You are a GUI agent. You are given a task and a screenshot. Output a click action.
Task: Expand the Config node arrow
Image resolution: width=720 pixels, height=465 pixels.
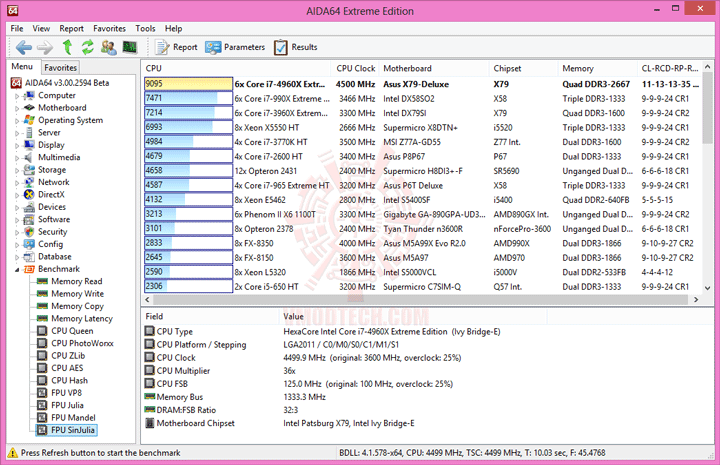[x=17, y=245]
